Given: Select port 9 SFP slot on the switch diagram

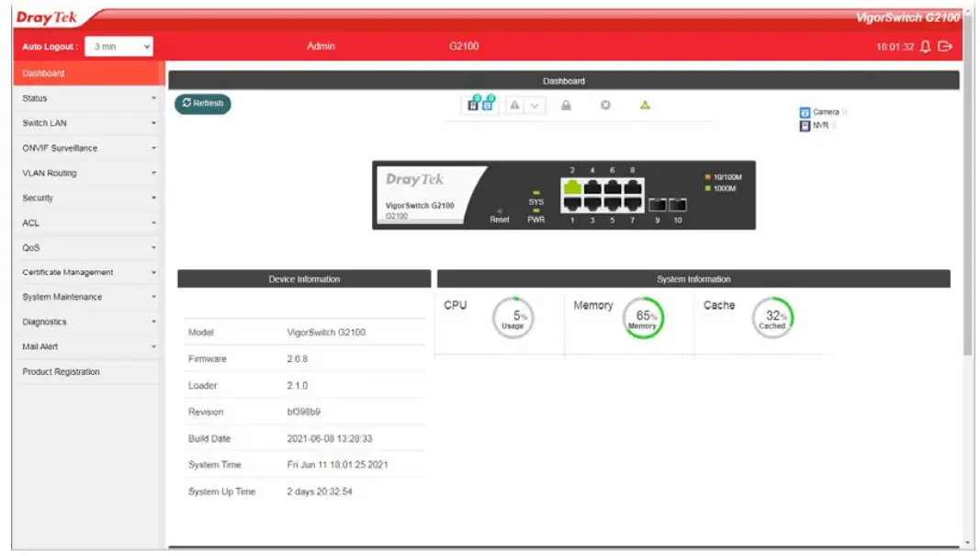Looking at the screenshot, I should click(658, 204).
